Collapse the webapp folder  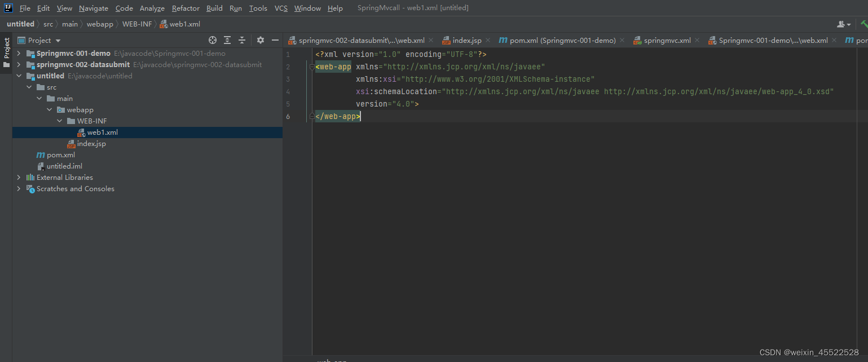point(49,110)
